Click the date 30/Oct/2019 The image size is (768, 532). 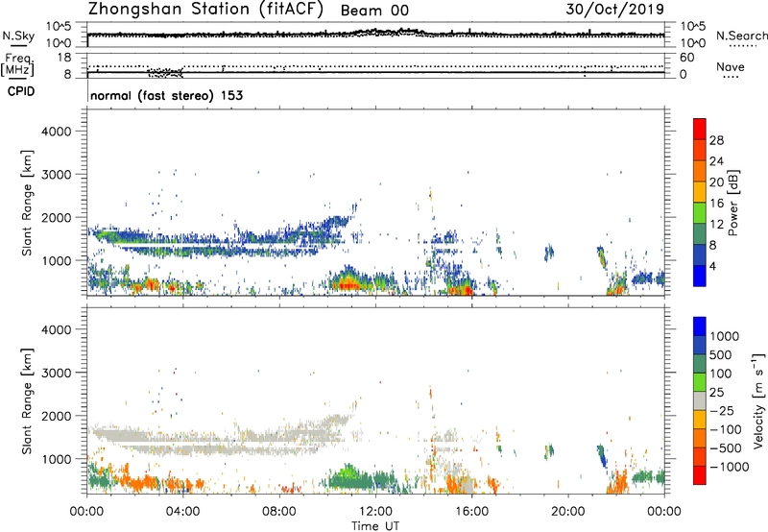coord(615,10)
